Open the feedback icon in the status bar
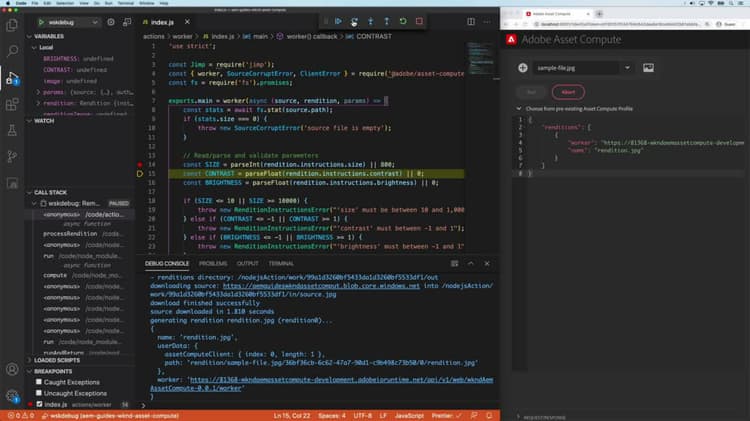Viewport: 750px width, 421px height. click(474, 416)
